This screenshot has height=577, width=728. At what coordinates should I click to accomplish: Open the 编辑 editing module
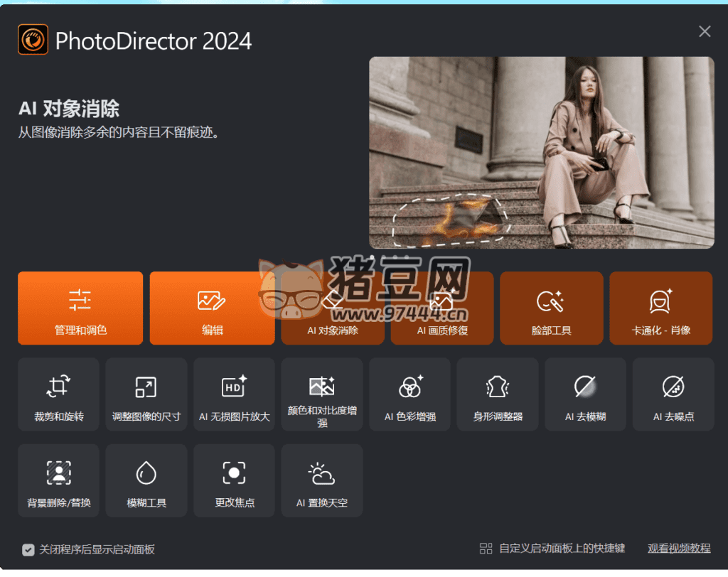point(212,308)
